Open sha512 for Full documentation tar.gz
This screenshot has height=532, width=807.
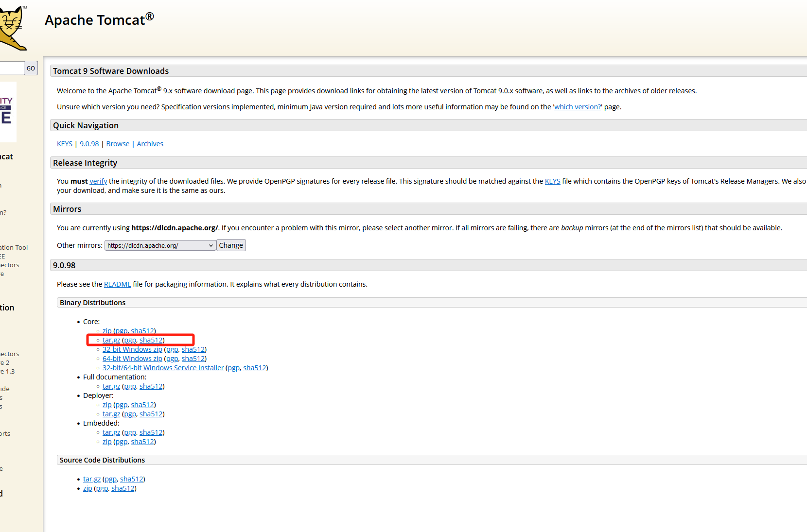point(151,386)
